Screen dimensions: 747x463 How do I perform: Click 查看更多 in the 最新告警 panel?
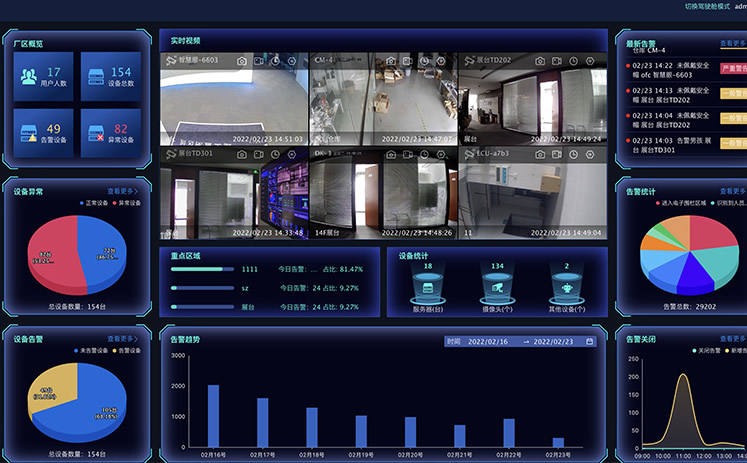click(733, 43)
